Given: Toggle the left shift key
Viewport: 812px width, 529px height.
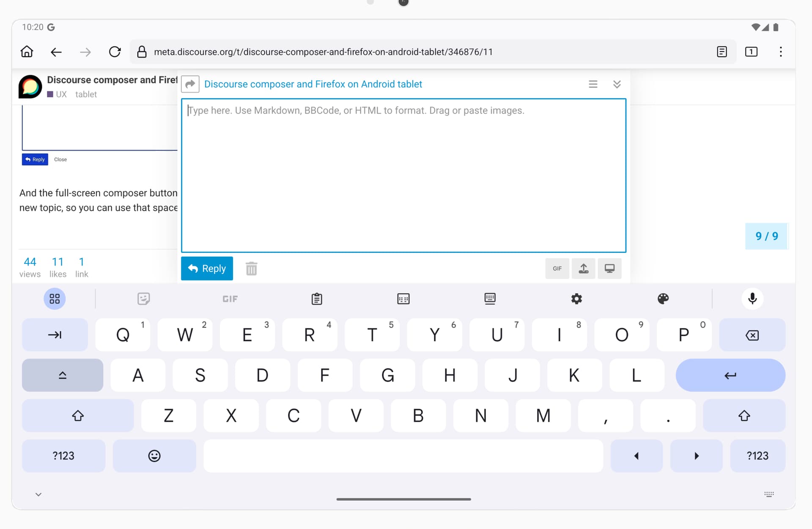Looking at the screenshot, I should (x=78, y=416).
